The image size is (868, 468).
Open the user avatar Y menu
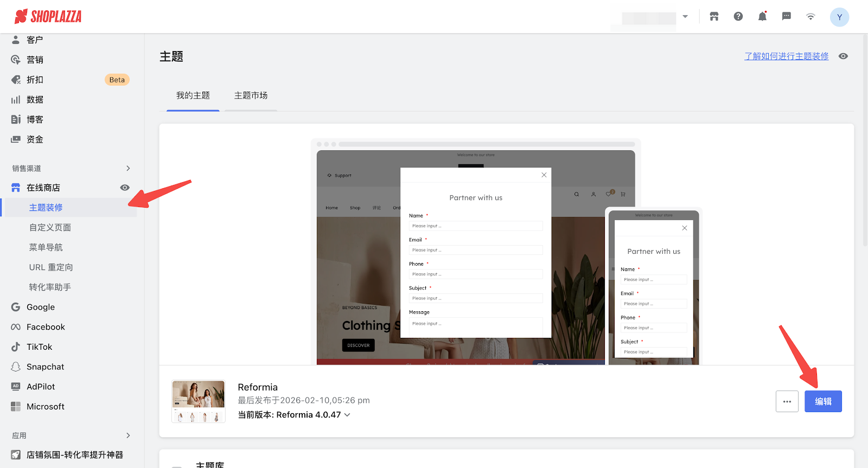[839, 17]
